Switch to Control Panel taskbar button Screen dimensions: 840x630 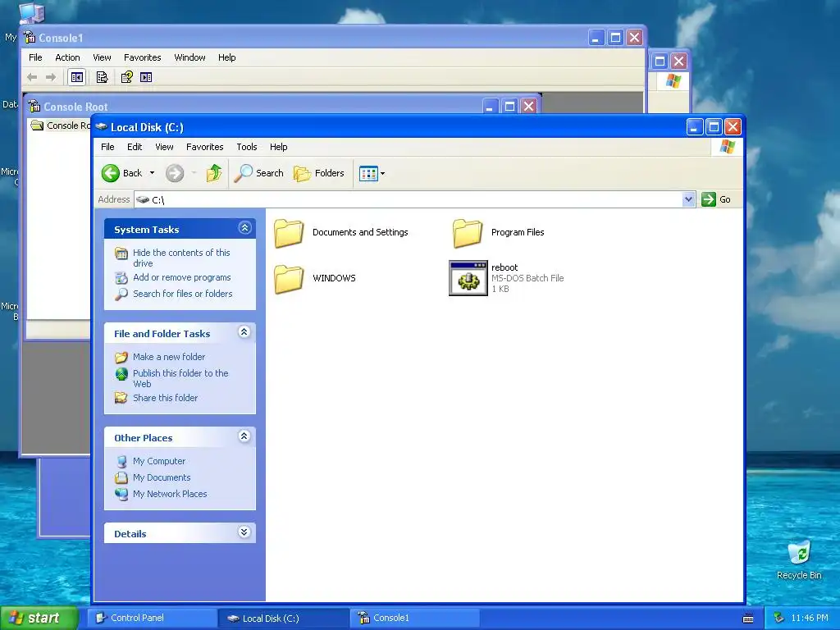coord(152,618)
